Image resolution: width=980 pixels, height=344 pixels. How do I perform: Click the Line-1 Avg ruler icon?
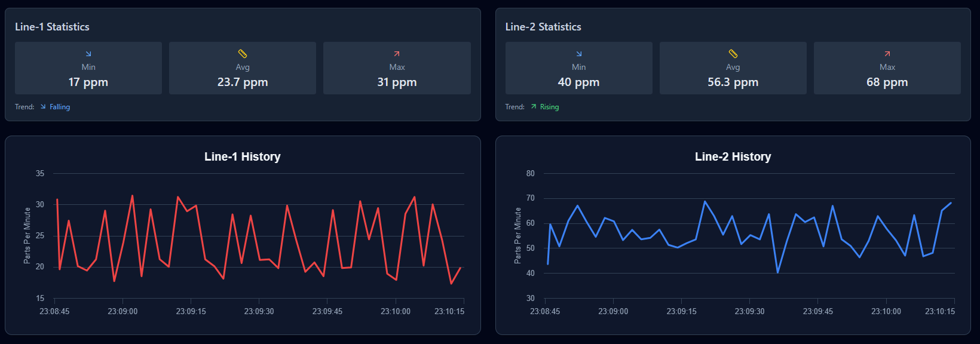click(x=243, y=54)
